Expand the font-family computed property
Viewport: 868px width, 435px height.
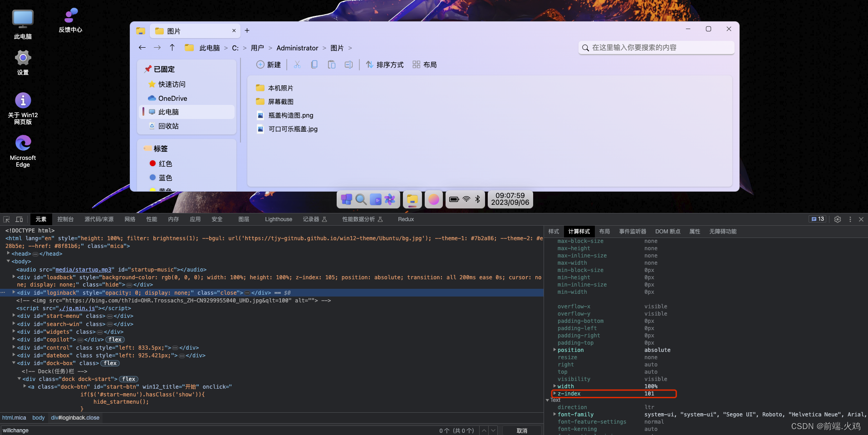(x=554, y=414)
